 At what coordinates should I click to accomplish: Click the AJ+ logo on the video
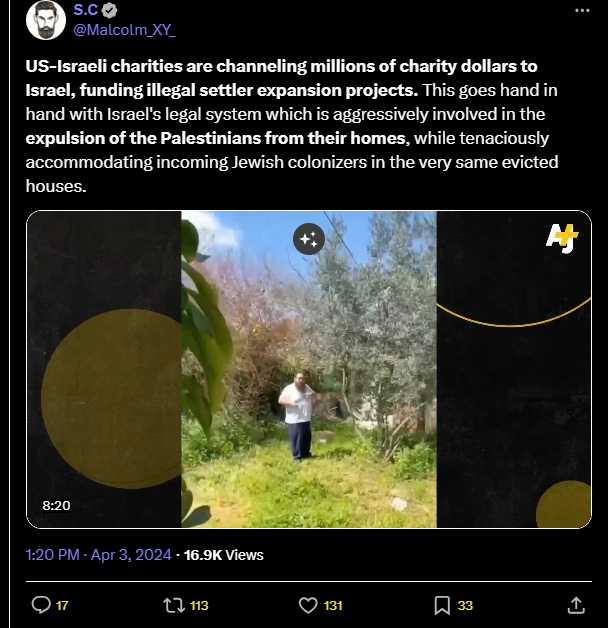tap(562, 238)
